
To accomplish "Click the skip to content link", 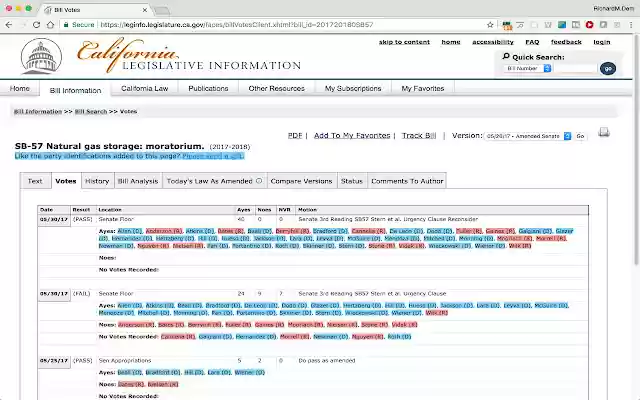I will click(x=404, y=42).
